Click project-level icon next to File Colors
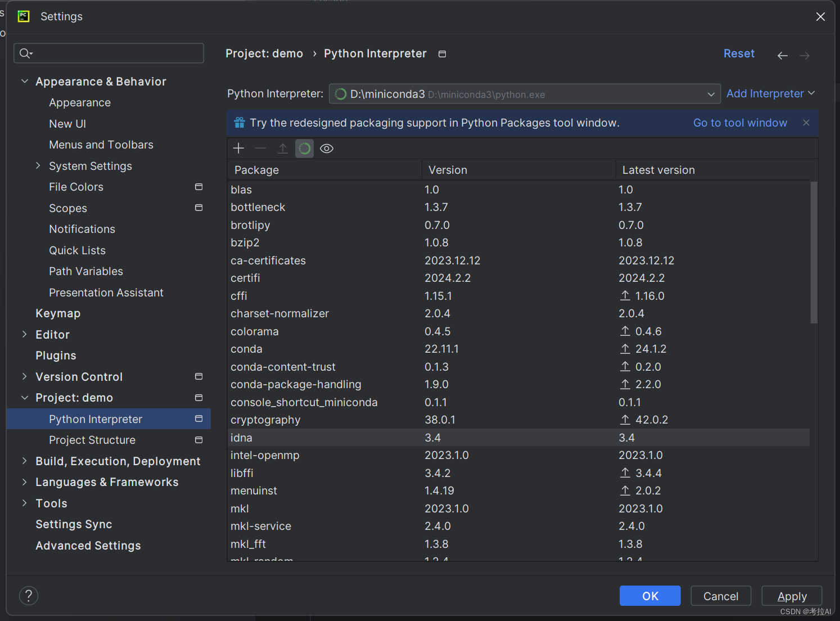The image size is (840, 621). [x=198, y=187]
